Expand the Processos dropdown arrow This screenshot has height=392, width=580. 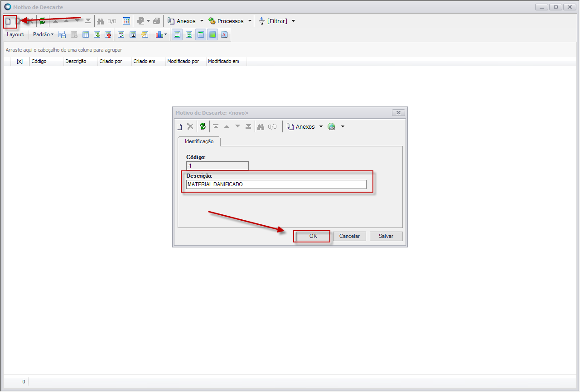pos(250,21)
